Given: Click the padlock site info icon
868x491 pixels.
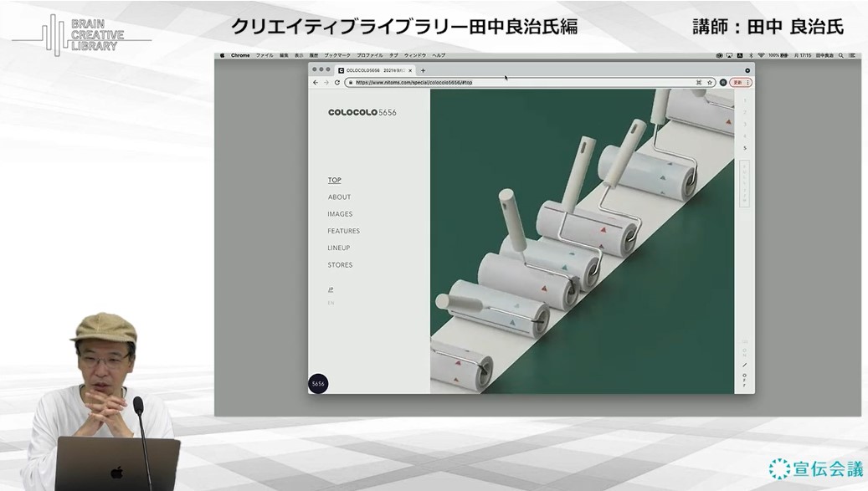Looking at the screenshot, I should [x=351, y=82].
